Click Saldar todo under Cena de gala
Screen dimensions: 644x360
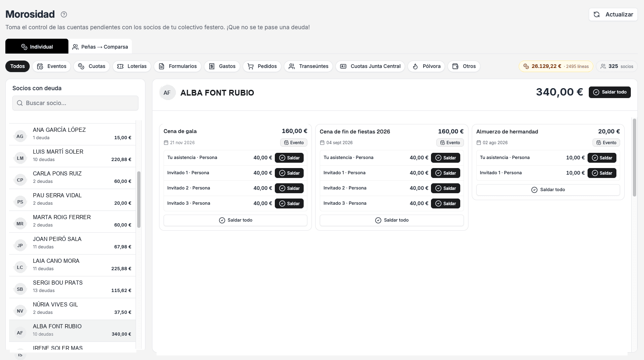(x=235, y=220)
